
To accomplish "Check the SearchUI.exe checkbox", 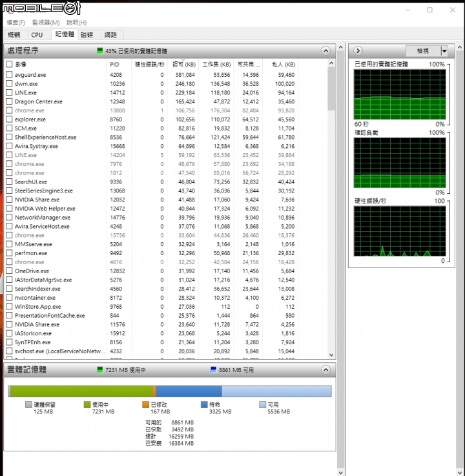I will click(9, 181).
